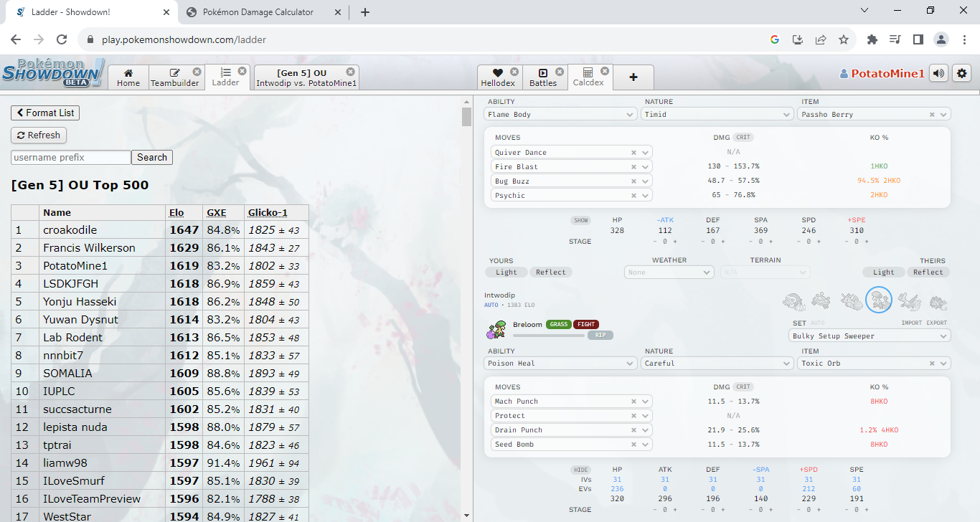Open the Flame Body ability dropdown
The image size is (980, 522).
(x=560, y=114)
